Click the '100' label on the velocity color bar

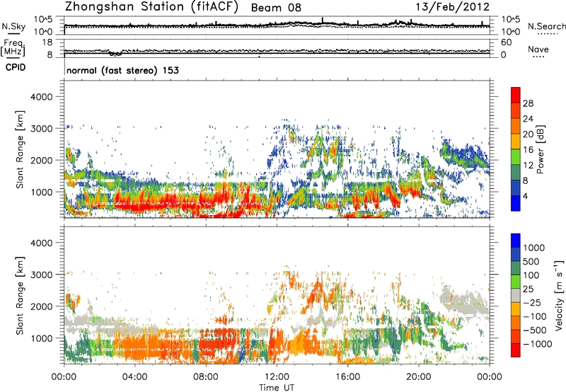[531, 275]
